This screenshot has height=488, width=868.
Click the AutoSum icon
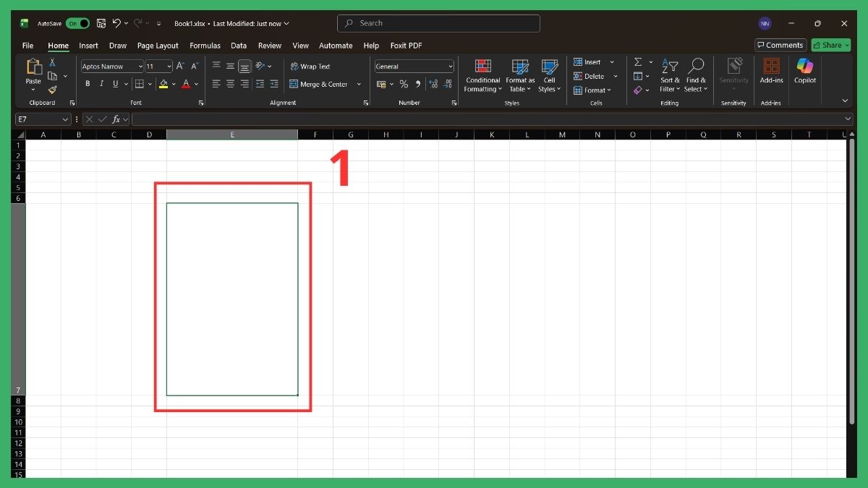click(x=637, y=61)
